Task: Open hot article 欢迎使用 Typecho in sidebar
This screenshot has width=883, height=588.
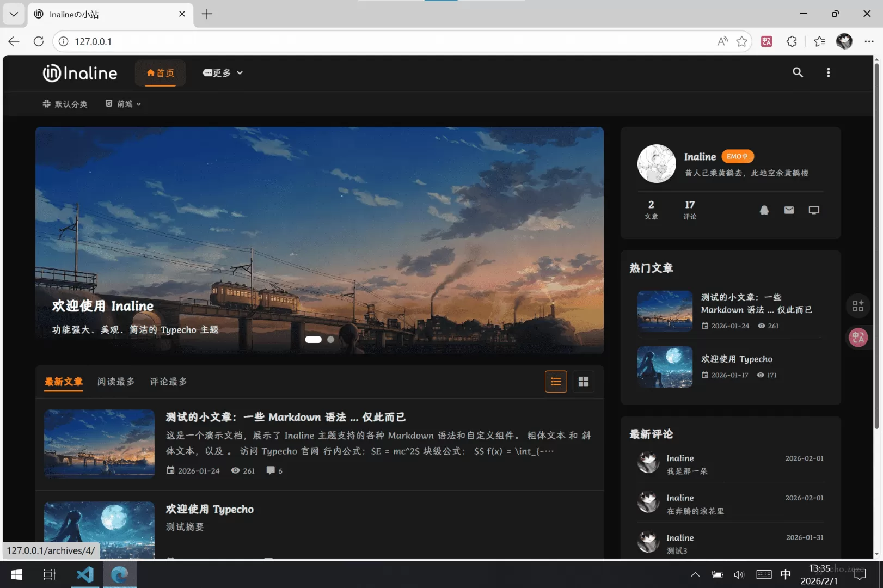Action: coord(737,359)
